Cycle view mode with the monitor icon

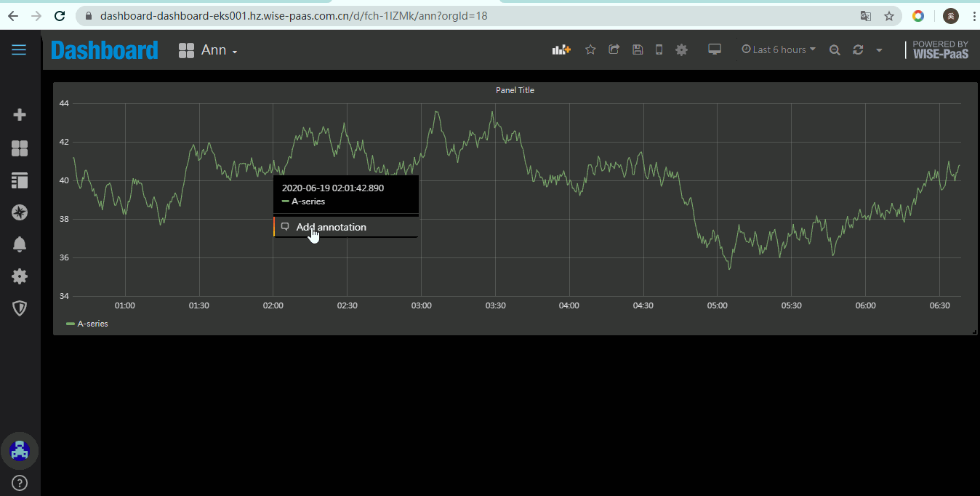click(x=715, y=49)
